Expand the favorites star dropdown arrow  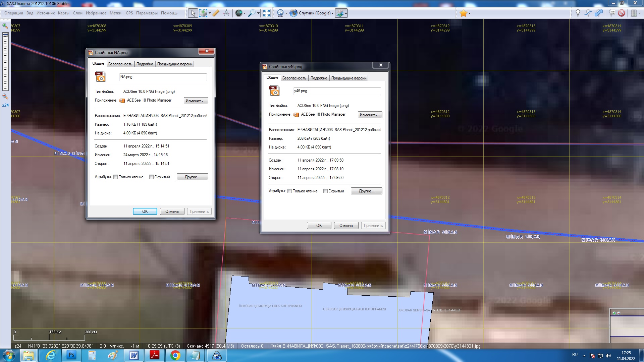[469, 13]
